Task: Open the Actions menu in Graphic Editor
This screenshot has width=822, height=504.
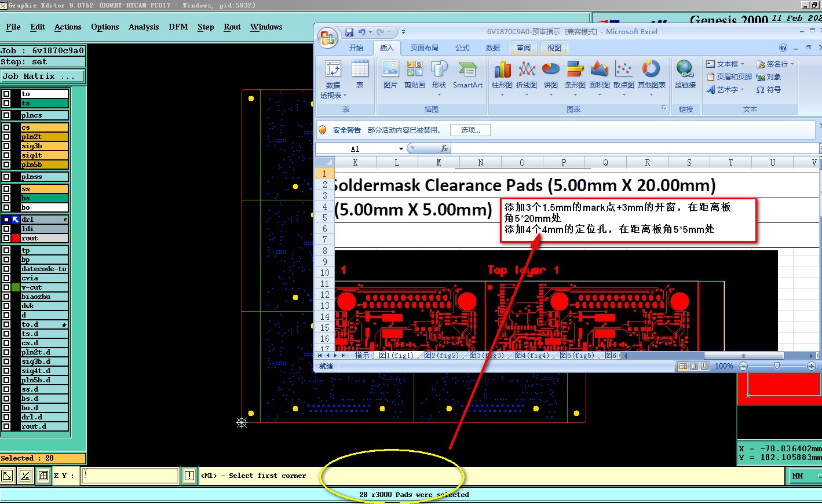Action: [x=68, y=27]
